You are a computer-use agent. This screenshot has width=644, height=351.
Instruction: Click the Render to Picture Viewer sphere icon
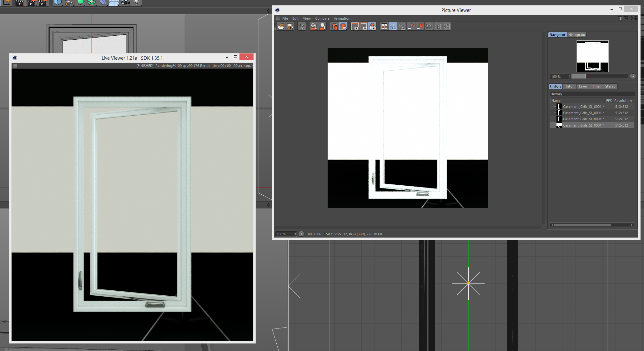[x=323, y=27]
